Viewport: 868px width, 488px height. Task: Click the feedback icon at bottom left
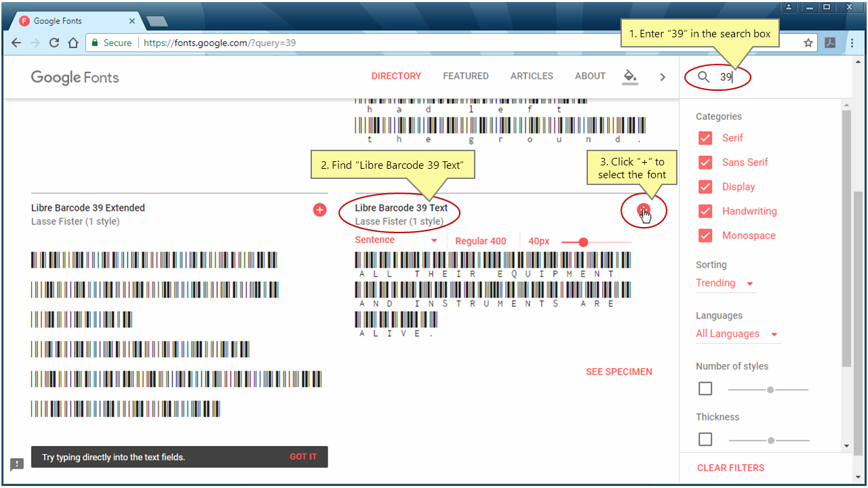(x=17, y=464)
